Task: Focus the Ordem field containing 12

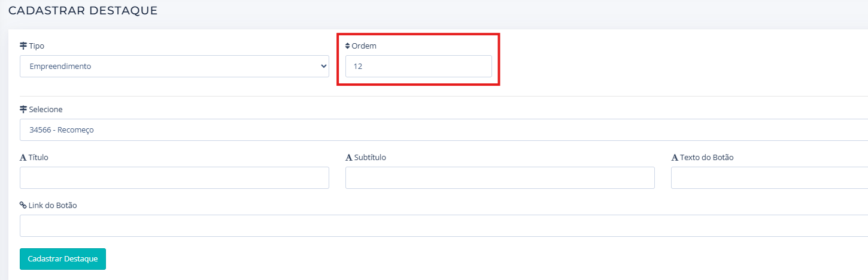Action: (418, 67)
